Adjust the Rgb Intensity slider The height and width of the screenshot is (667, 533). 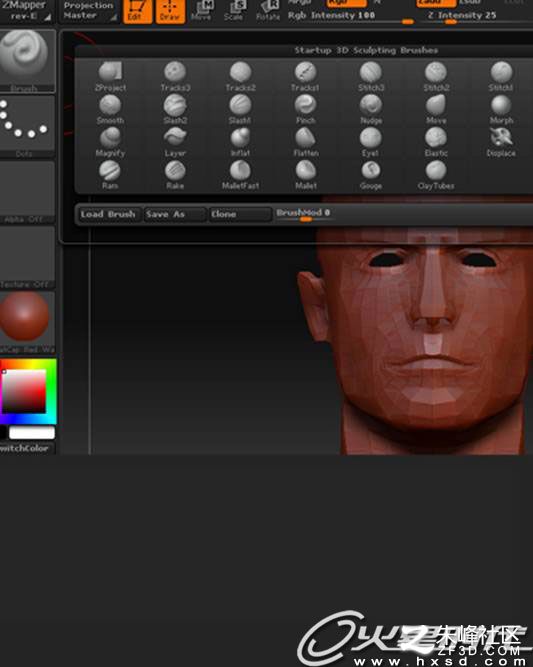351,17
